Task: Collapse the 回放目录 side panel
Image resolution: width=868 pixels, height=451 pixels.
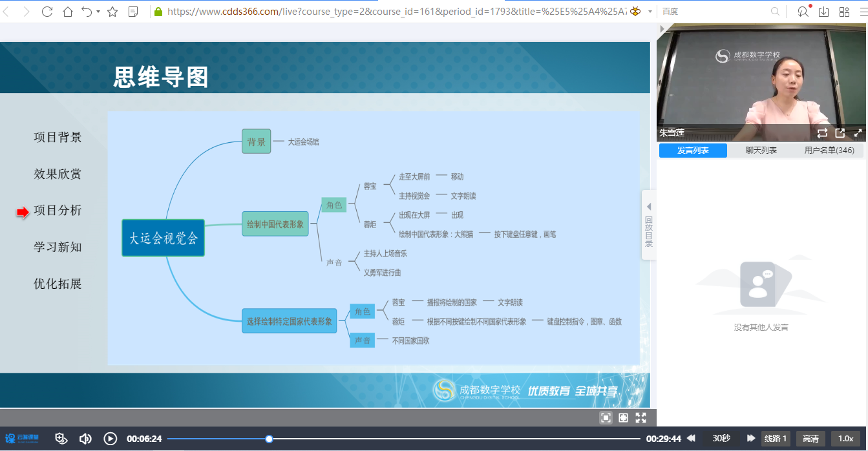Action: (x=649, y=224)
